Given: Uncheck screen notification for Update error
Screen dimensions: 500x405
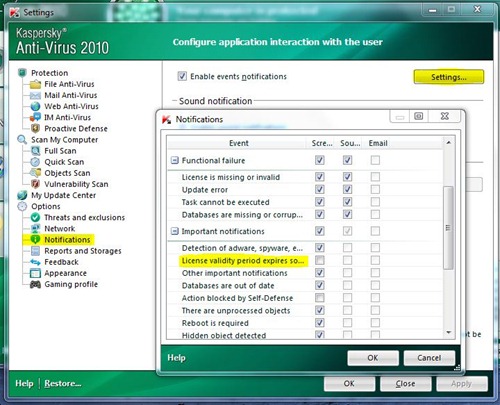Looking at the screenshot, I should coord(320,189).
